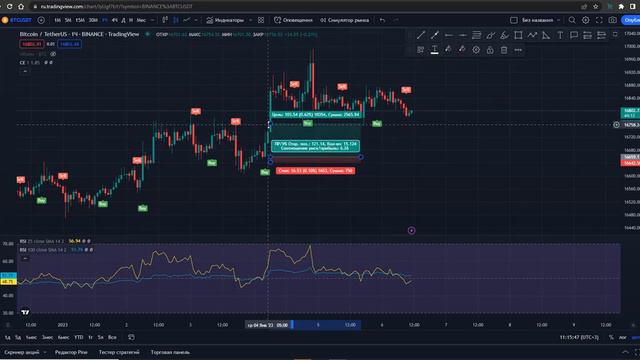Screen dimensions: 640x360
Task: Select the 30-minute timeframe
Action: pos(93,20)
